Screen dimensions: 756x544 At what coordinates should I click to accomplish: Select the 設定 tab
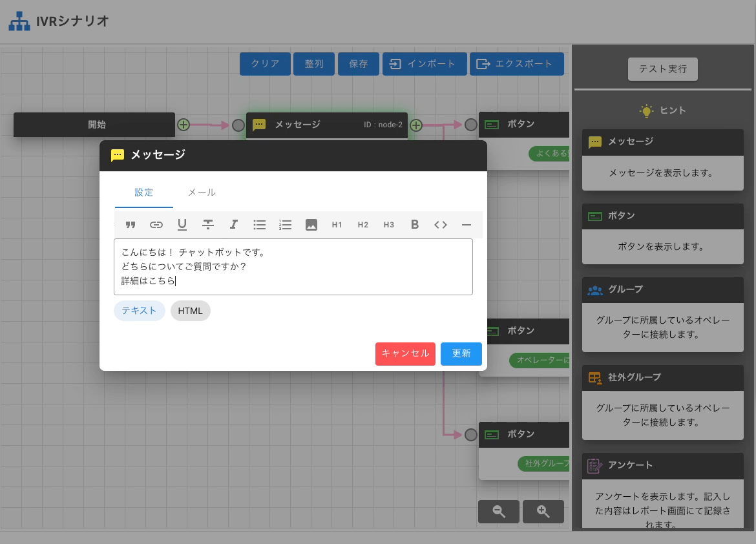tap(144, 193)
